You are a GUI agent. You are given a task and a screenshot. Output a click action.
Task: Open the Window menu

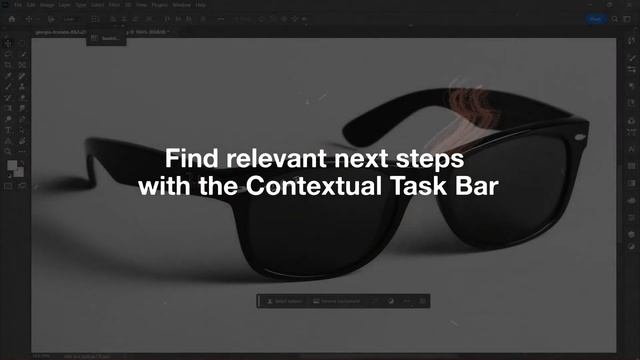[182, 5]
